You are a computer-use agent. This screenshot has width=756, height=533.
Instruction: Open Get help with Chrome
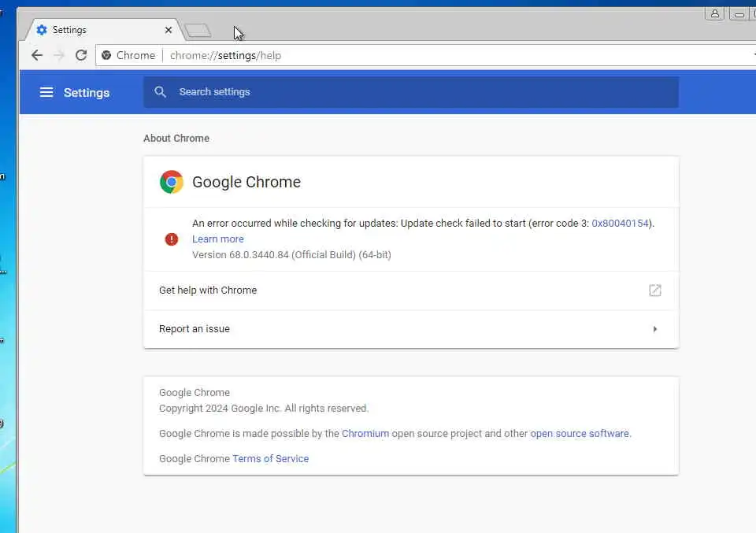point(411,290)
